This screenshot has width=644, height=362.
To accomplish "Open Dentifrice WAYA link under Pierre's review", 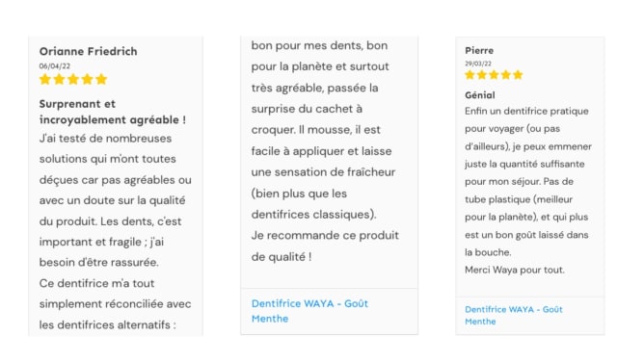I will coord(514,315).
